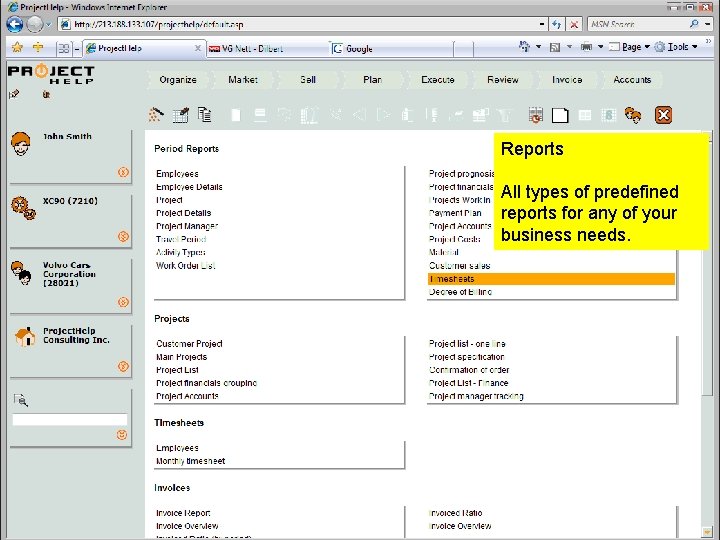720x540 pixels.
Task: Click the sidebar search input field
Action: pyautogui.click(x=70, y=420)
